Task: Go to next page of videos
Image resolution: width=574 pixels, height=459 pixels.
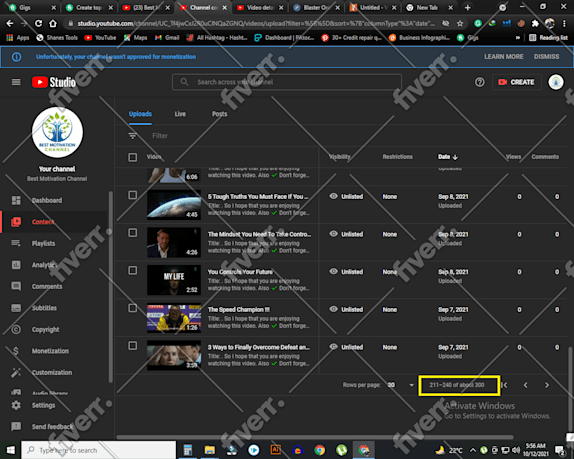Action: [x=547, y=385]
